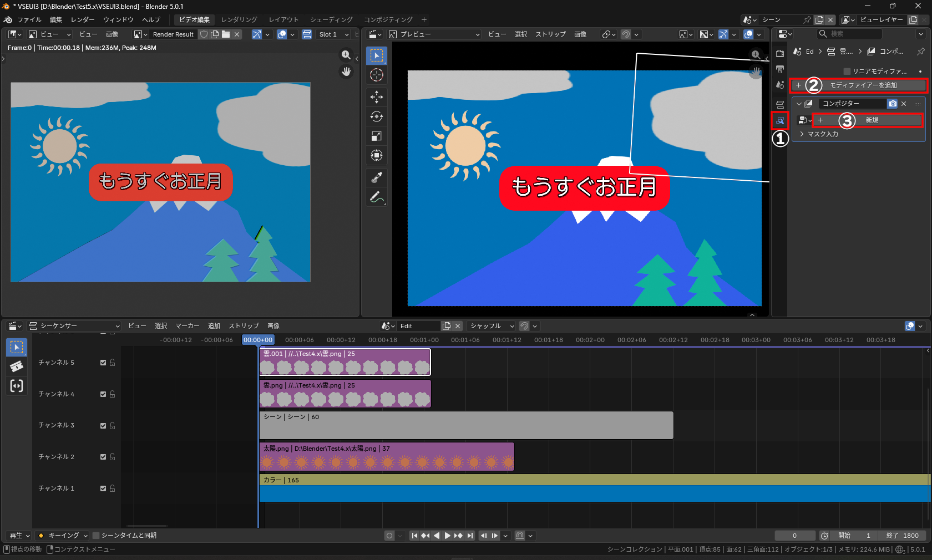Open image file with folder icon

(x=226, y=34)
